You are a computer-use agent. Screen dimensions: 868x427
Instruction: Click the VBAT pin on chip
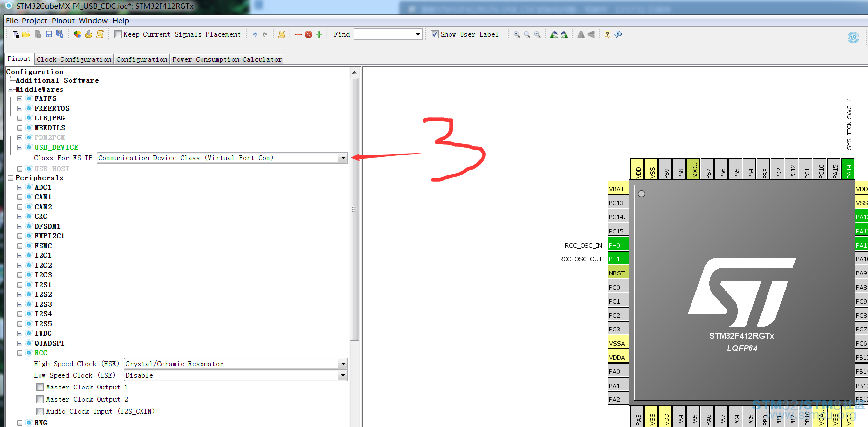click(618, 189)
